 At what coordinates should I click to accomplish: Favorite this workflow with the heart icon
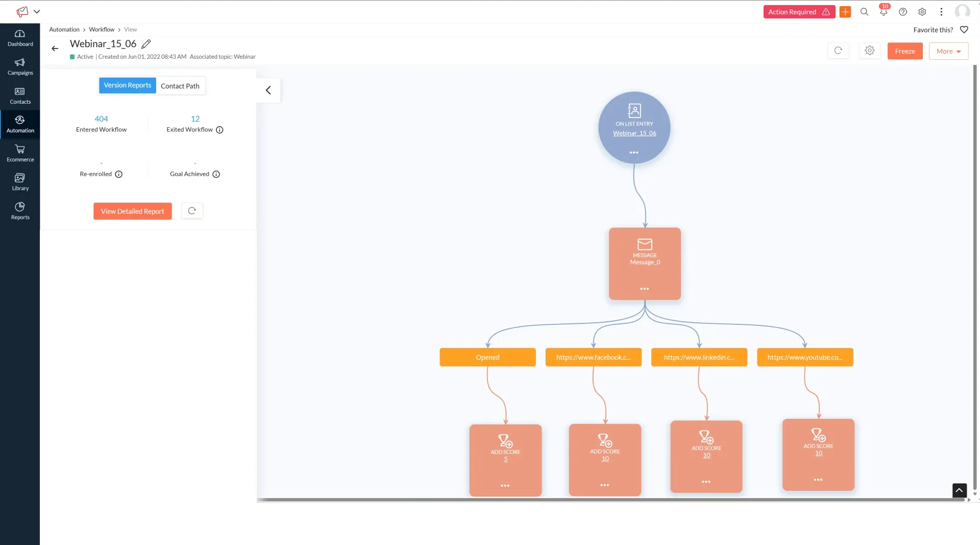pyautogui.click(x=964, y=30)
